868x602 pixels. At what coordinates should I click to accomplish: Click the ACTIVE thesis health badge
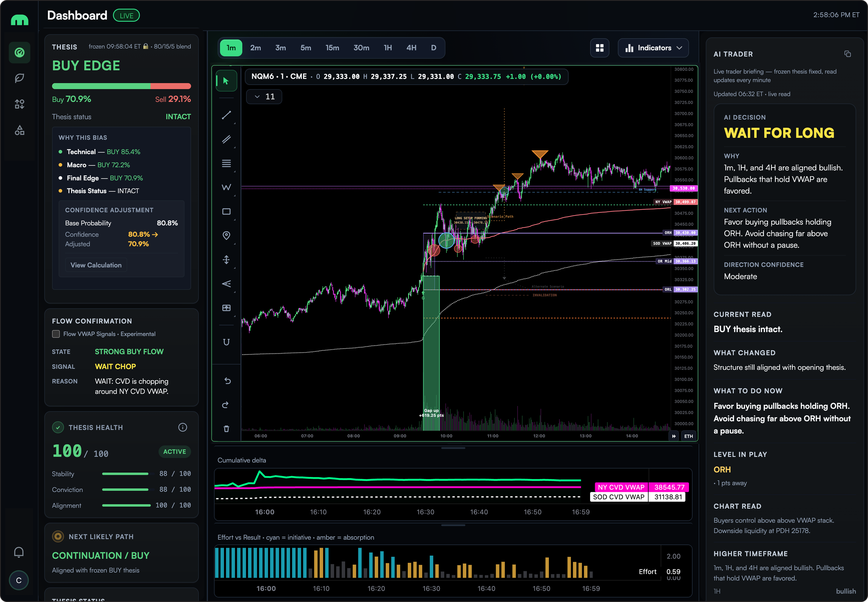(175, 451)
